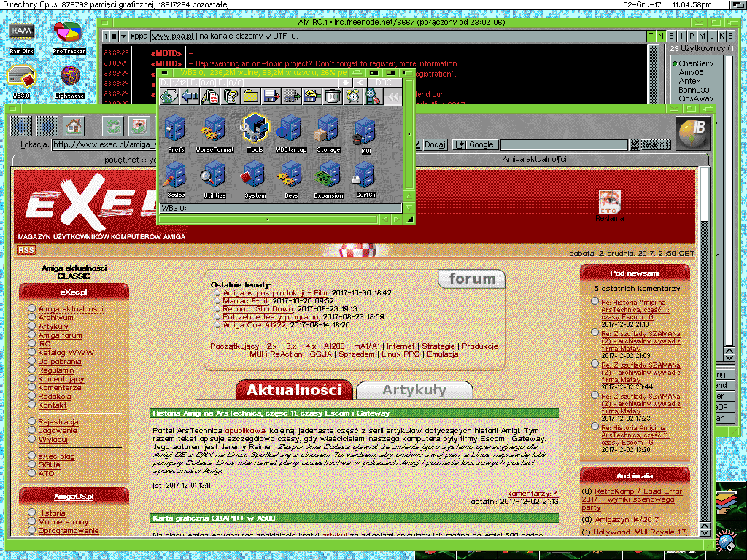Follow the Rejestracja link

58,422
